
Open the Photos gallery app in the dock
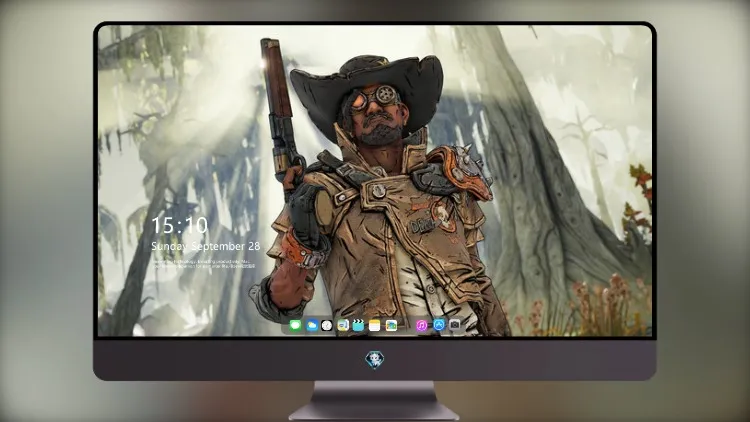(391, 326)
